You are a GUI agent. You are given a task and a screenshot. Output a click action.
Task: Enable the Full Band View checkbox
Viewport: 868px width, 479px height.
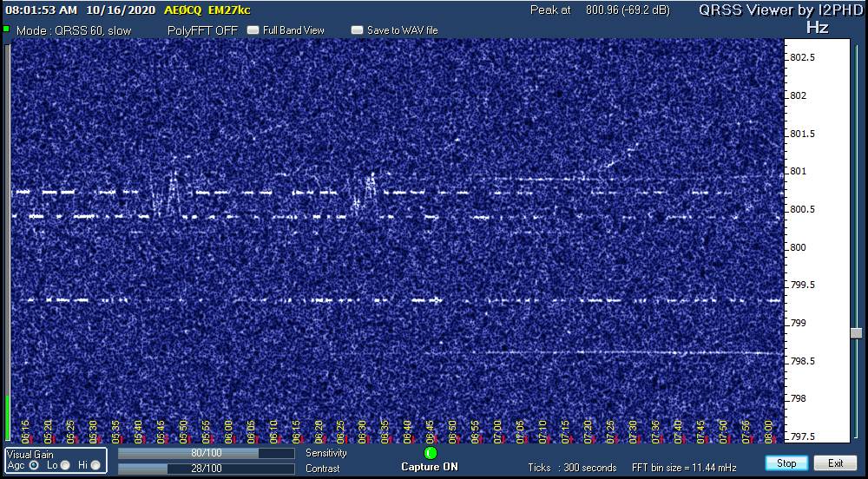[x=253, y=30]
